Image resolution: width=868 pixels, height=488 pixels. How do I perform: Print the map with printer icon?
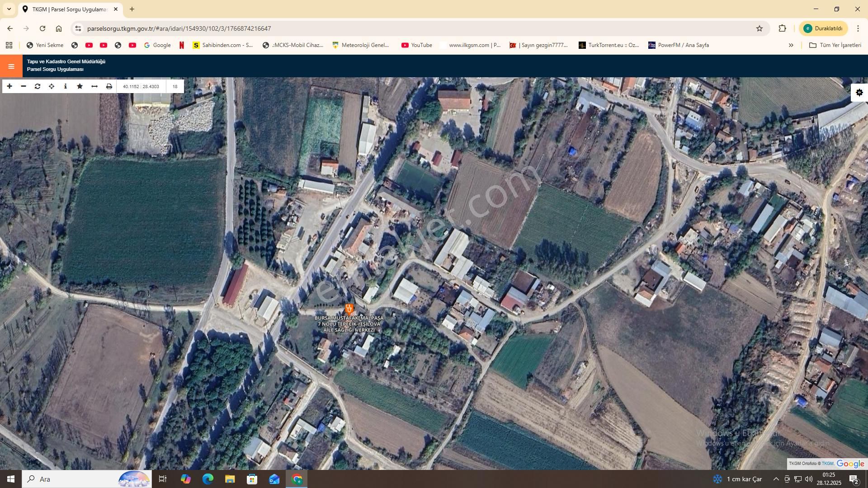pyautogui.click(x=109, y=86)
